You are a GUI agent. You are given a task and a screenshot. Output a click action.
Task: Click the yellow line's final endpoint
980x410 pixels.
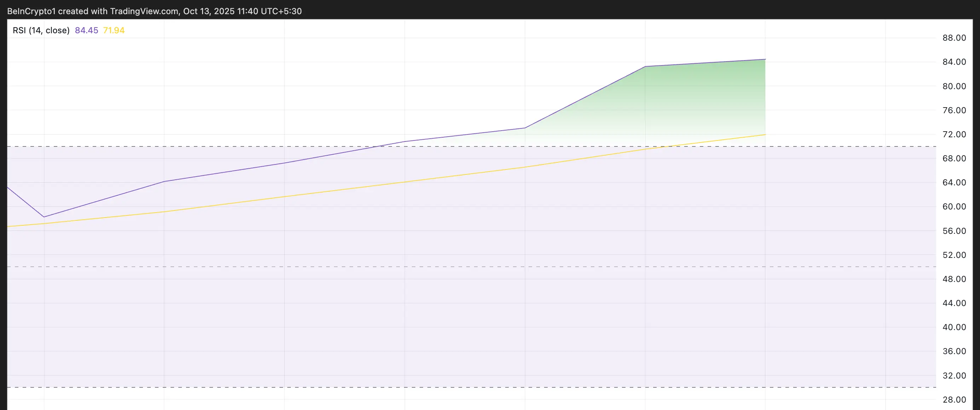765,135
